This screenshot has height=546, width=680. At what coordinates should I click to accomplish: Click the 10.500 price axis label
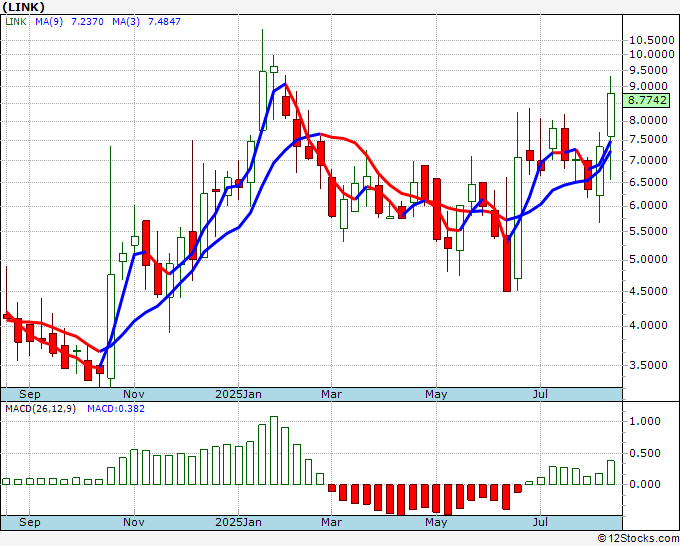(650, 40)
